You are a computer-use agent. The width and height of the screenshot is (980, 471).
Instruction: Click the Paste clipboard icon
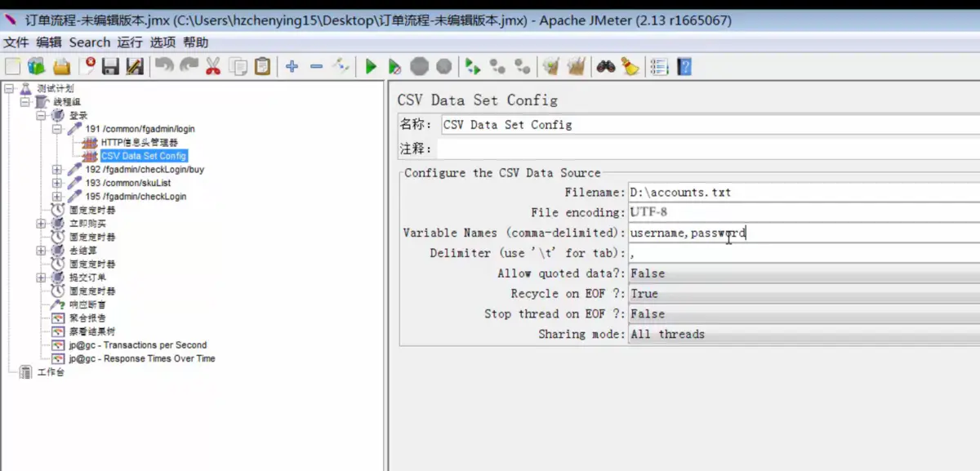(262, 66)
